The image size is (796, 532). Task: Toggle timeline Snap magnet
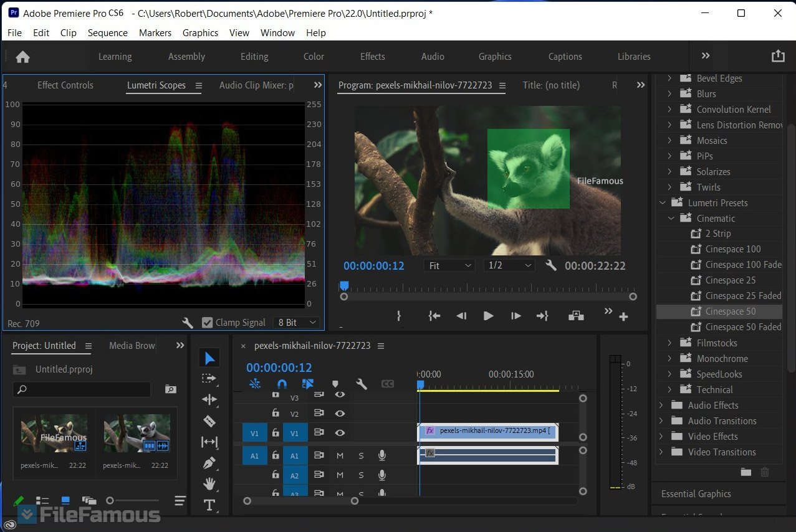coord(282,384)
